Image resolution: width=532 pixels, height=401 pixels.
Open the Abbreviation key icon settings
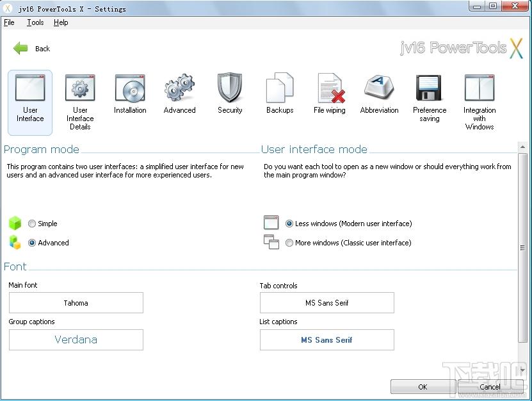pos(379,86)
